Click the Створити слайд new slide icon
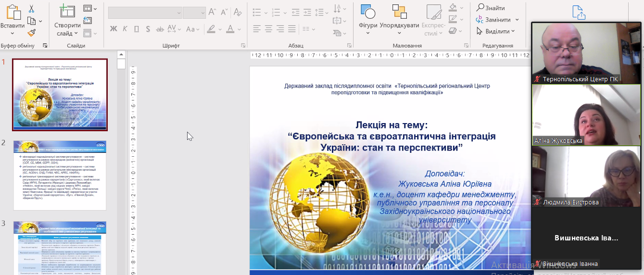This screenshot has height=275, width=644. point(67,12)
